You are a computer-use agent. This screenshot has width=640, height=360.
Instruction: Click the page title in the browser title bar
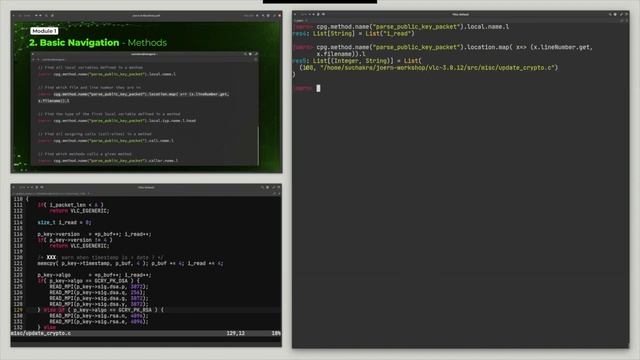146,16
